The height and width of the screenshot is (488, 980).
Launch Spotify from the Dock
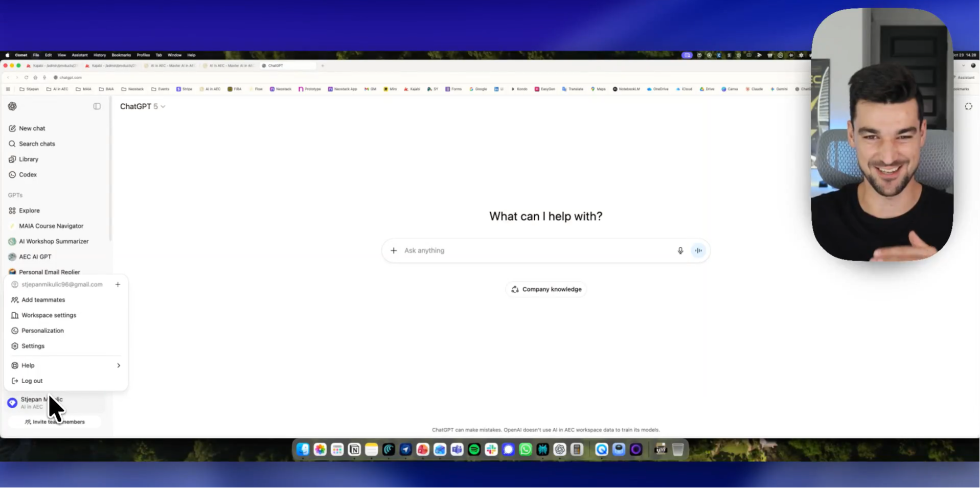(474, 450)
